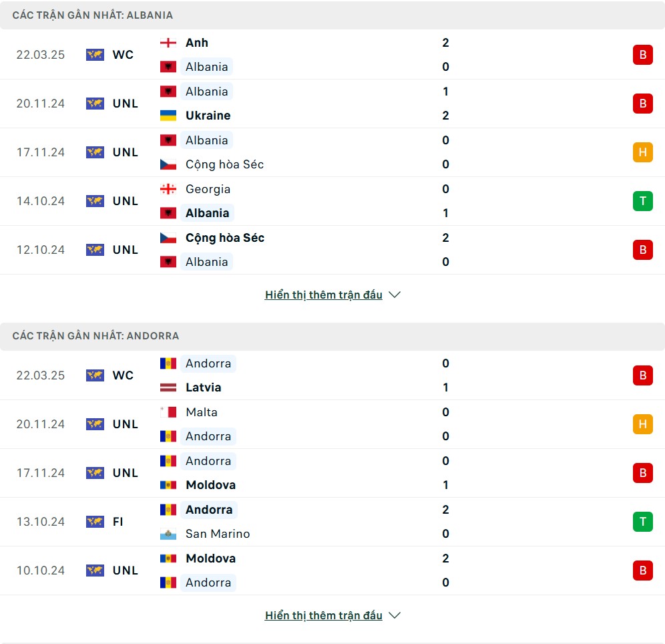
Task: Click the Latvia flag icon
Action: coord(168,387)
